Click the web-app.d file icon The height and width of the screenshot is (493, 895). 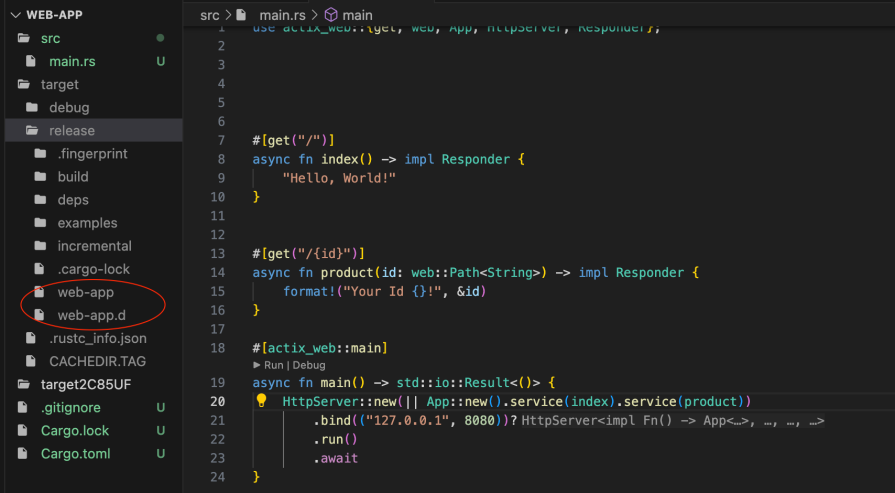pyautogui.click(x=40, y=316)
